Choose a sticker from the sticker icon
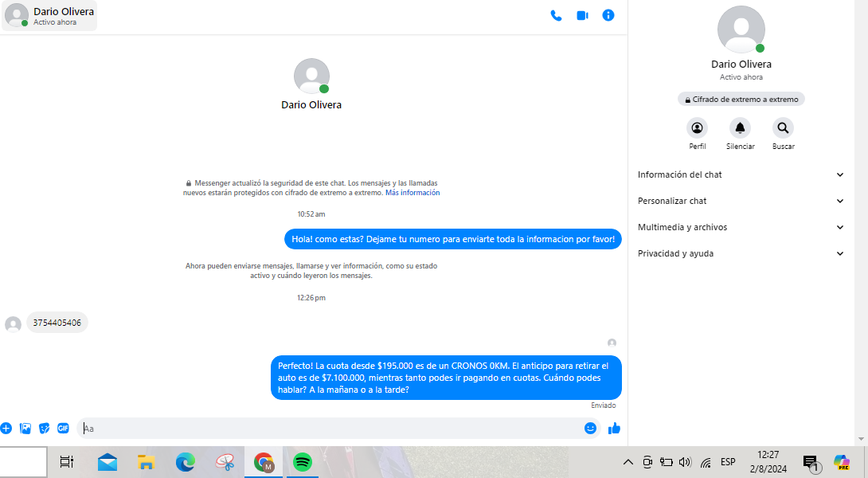This screenshot has height=478, width=868. click(x=45, y=428)
